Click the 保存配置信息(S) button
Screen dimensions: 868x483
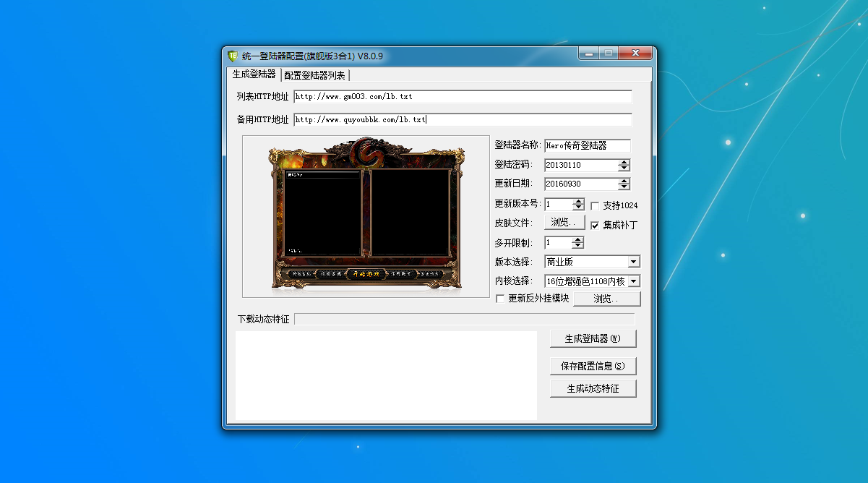[593, 366]
